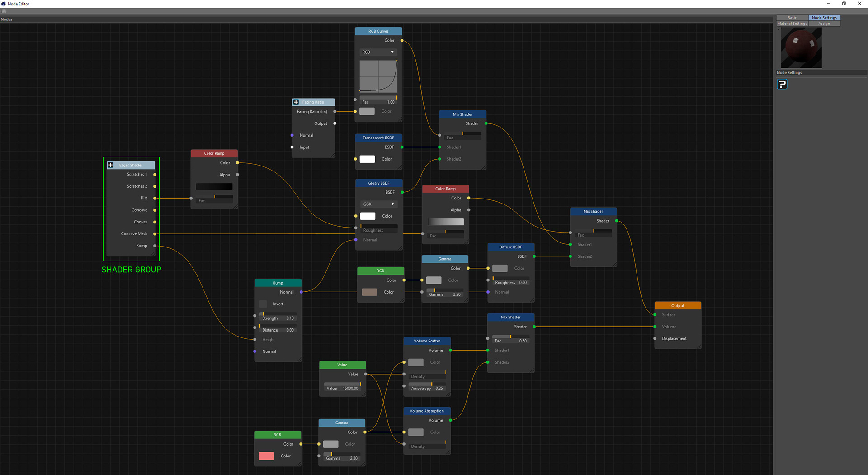Click the Scratches 2 output socket
The width and height of the screenshot is (868, 475).
tap(155, 186)
